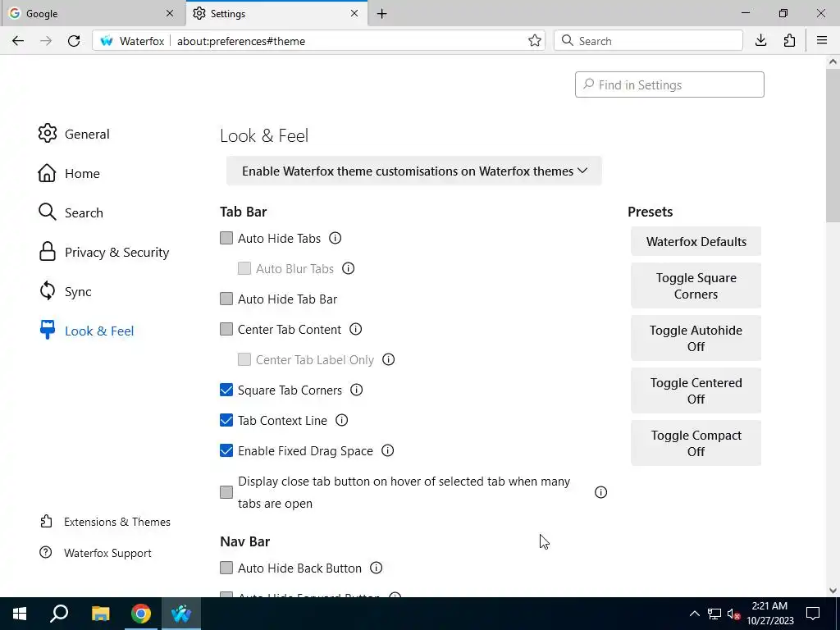Uncheck Square Tab Corners
The width and height of the screenshot is (840, 630).
tap(226, 390)
